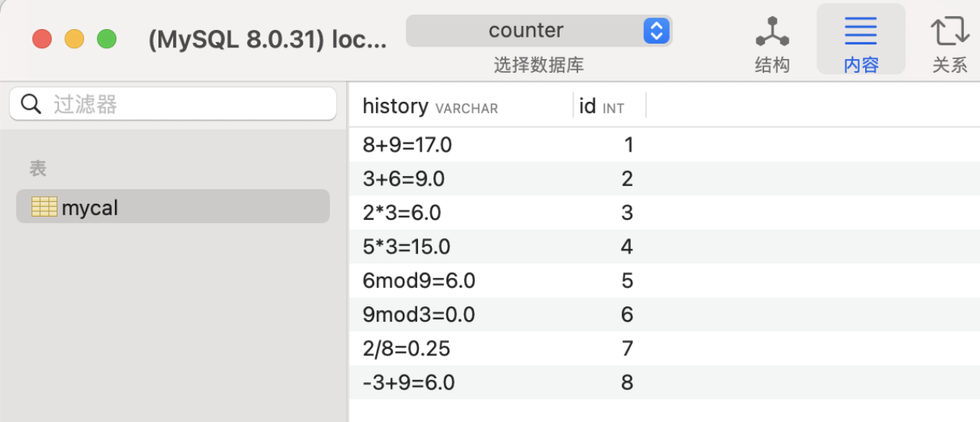
Task: Select the mycal table in sidebar
Action: coord(90,208)
